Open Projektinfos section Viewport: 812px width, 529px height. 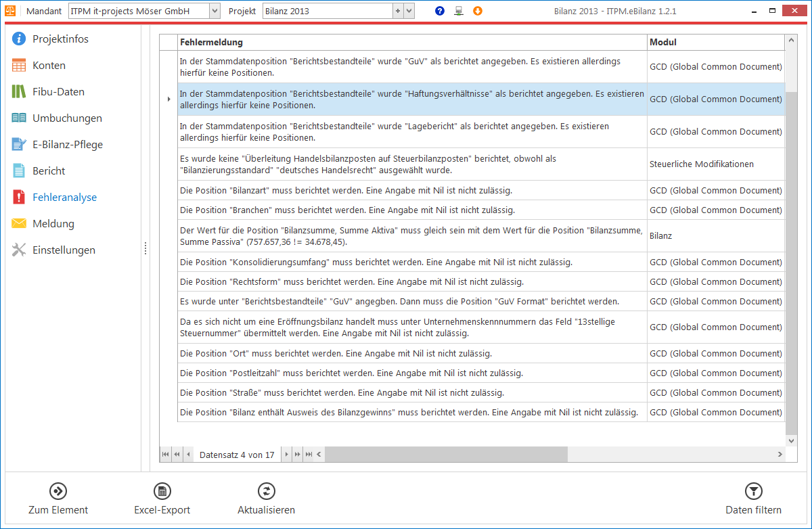pyautogui.click(x=60, y=39)
